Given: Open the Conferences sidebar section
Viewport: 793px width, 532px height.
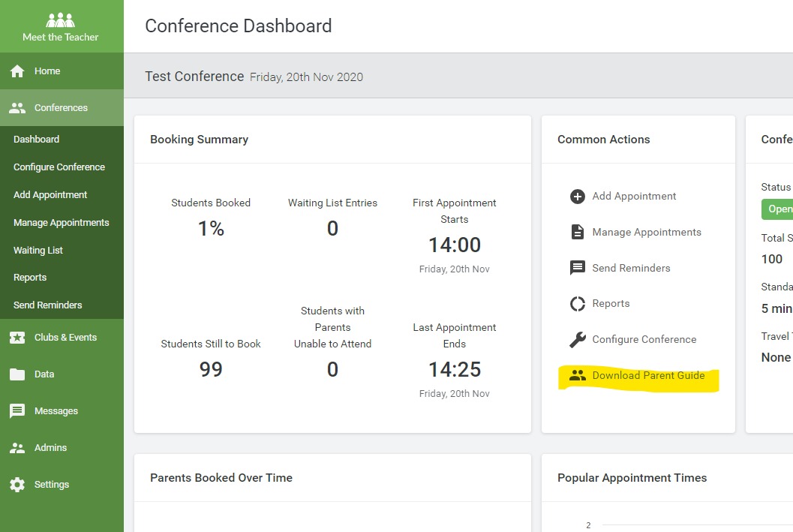Looking at the screenshot, I should click(x=62, y=108).
